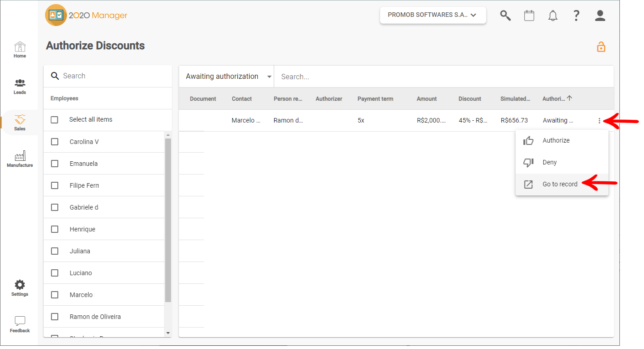Click the 45% discount cell
Screen dimensions: 644x349
473,121
